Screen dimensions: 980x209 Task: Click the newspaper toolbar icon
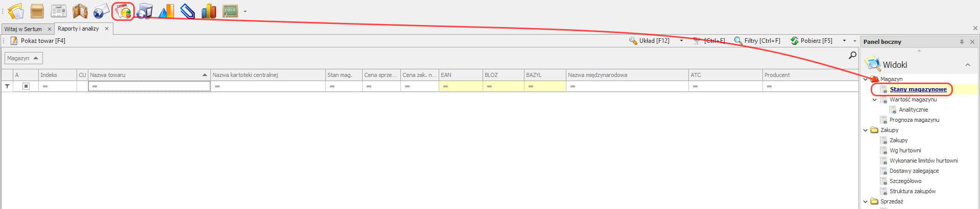click(59, 11)
